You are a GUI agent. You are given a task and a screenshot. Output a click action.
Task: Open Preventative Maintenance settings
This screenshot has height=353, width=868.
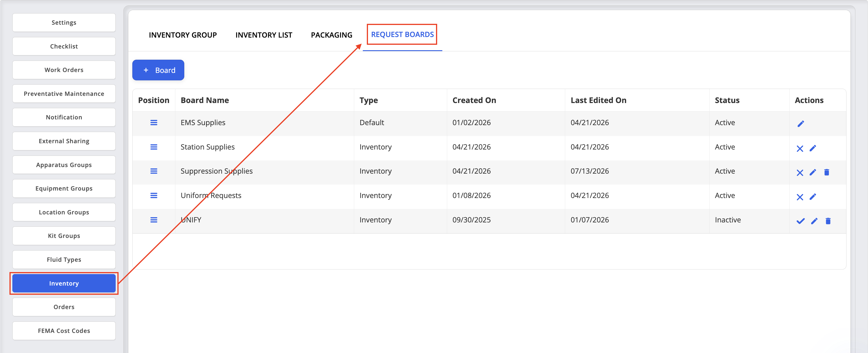(x=64, y=94)
